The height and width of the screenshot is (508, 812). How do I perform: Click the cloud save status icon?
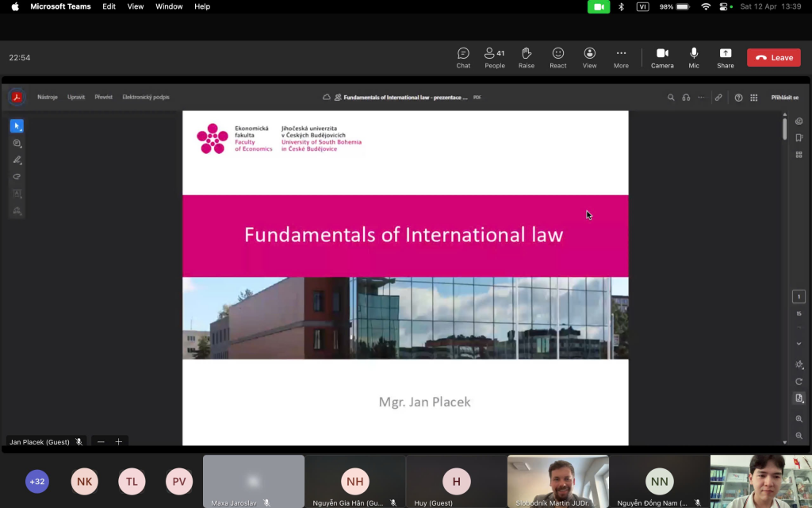pyautogui.click(x=326, y=98)
